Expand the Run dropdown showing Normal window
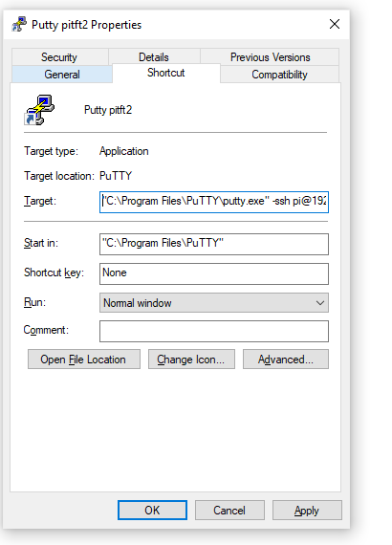The image size is (392, 545). pyautogui.click(x=214, y=303)
